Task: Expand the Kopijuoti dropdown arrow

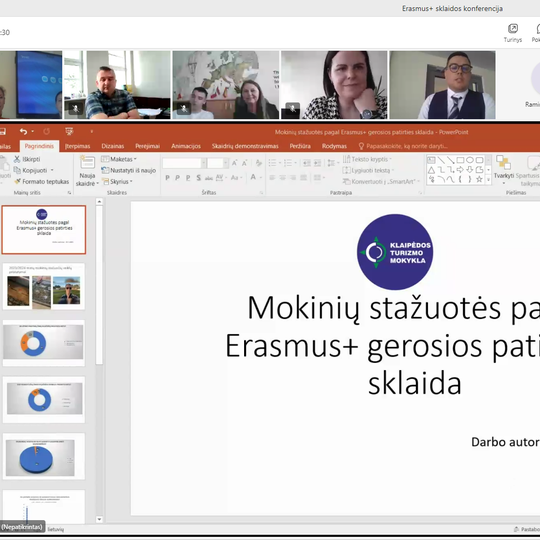Action: pyautogui.click(x=52, y=170)
